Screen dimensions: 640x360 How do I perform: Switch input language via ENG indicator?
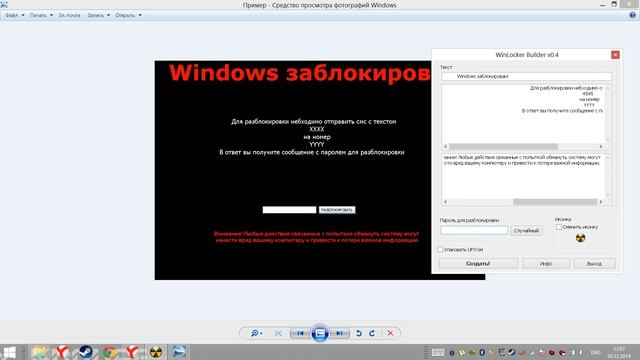[596, 353]
